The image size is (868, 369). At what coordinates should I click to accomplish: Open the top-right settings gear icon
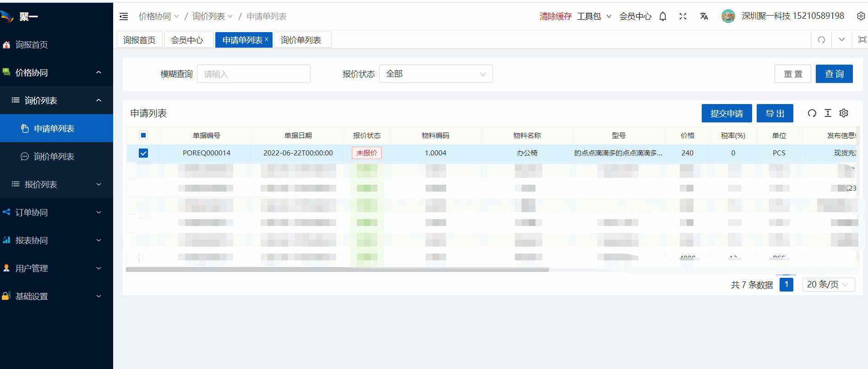click(x=861, y=17)
